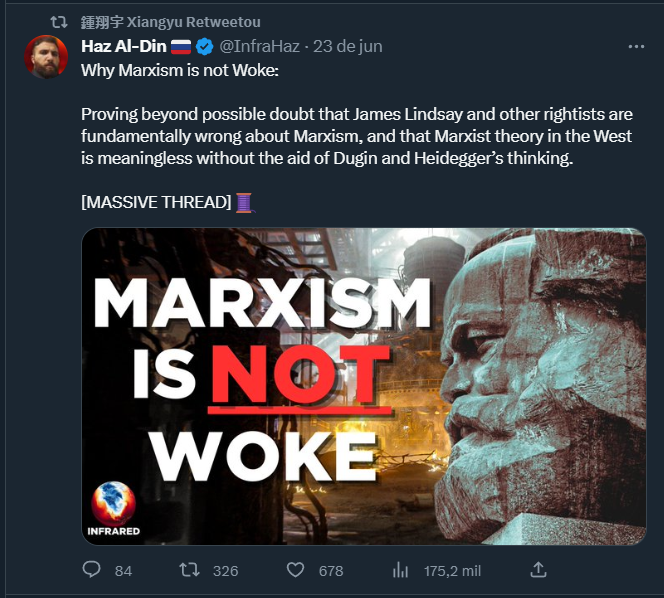Click the 175,2 mil views count
This screenshot has width=664, height=598.
point(452,571)
